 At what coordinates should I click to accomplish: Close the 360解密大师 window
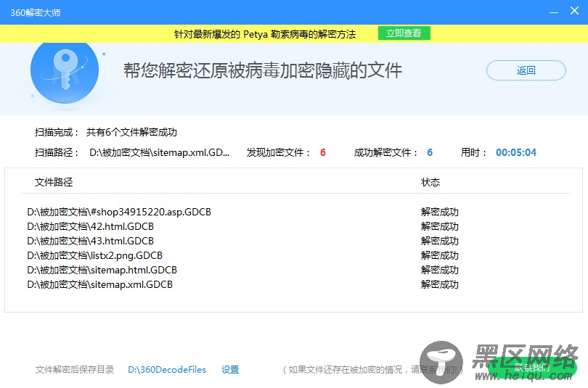[x=574, y=11]
